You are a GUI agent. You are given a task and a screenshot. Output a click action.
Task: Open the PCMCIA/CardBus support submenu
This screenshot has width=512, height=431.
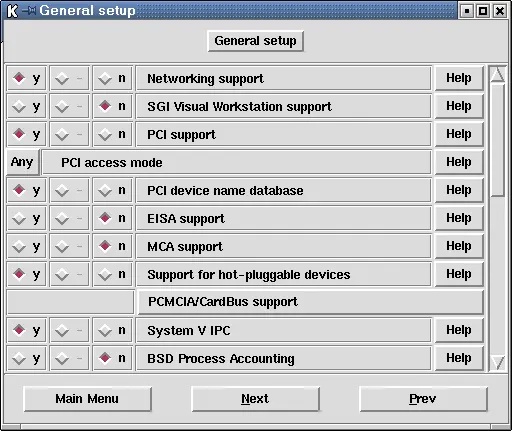(311, 302)
